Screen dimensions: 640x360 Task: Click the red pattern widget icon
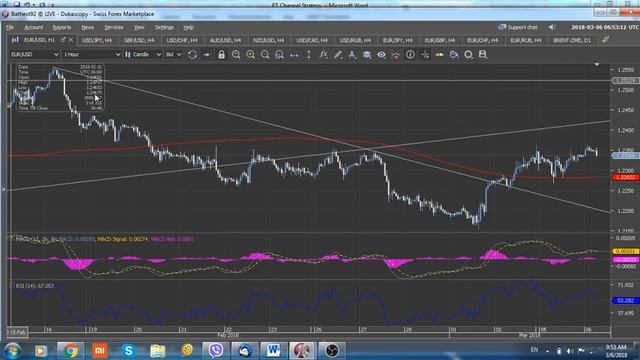click(x=396, y=55)
